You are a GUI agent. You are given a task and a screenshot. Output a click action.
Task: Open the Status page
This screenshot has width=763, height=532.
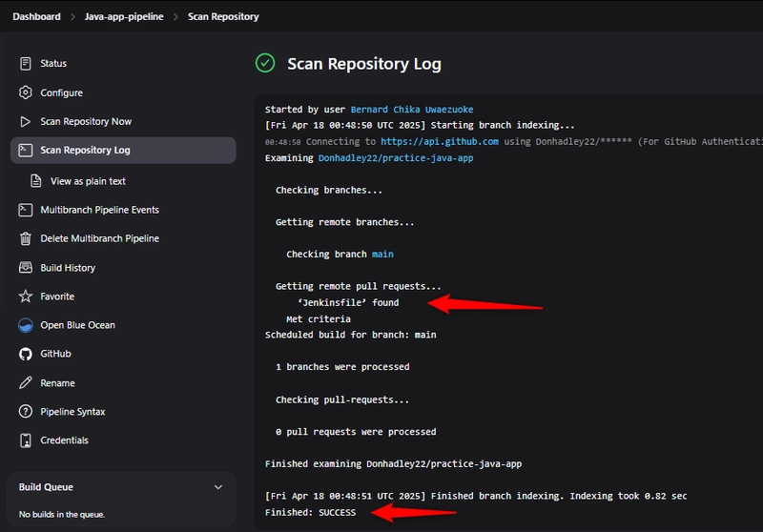coord(53,63)
